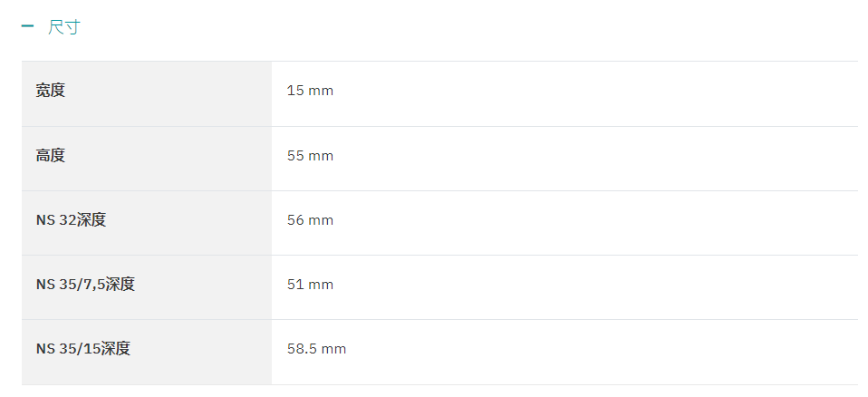The height and width of the screenshot is (397, 868).
Task: Click the 51 mm depth value
Action: coord(310,284)
